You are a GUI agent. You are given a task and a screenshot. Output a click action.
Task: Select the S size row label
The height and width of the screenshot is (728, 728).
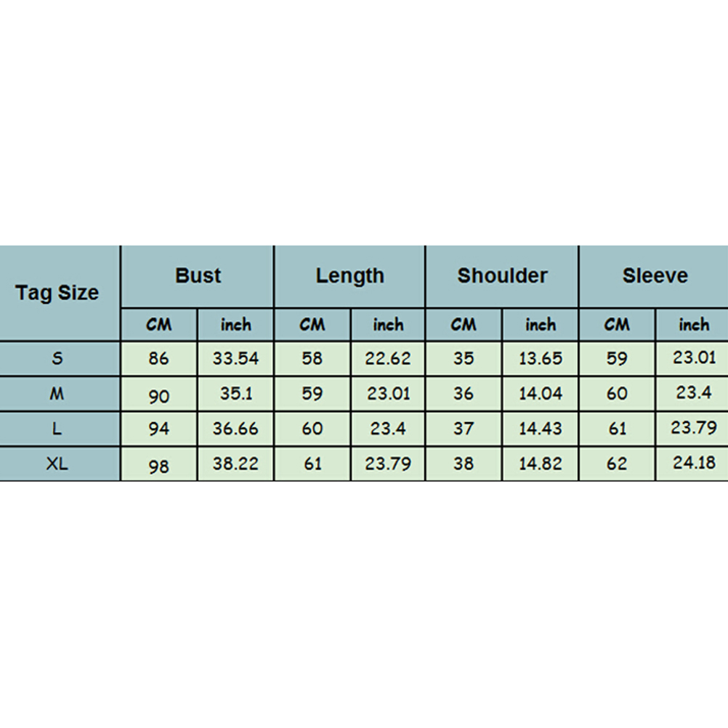click(x=57, y=359)
